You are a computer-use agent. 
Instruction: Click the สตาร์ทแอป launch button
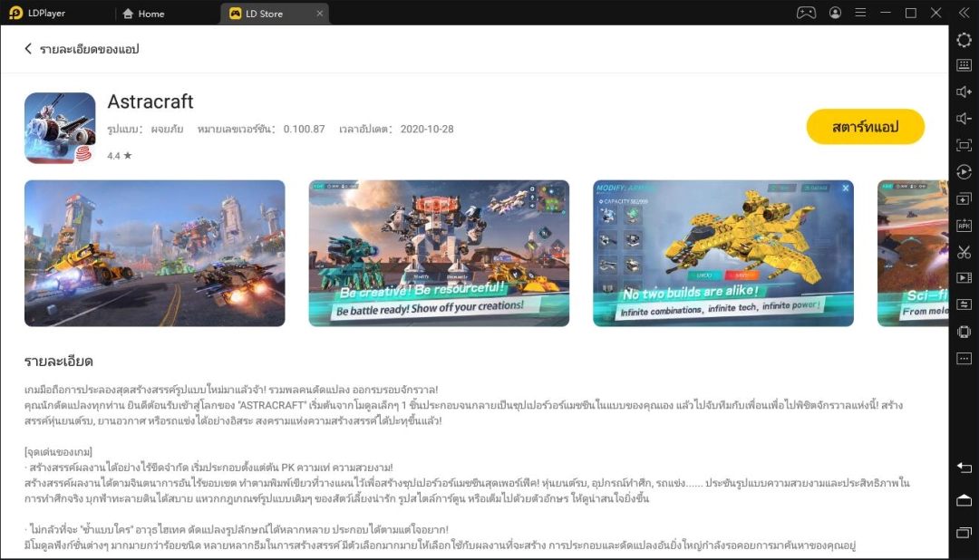(865, 128)
